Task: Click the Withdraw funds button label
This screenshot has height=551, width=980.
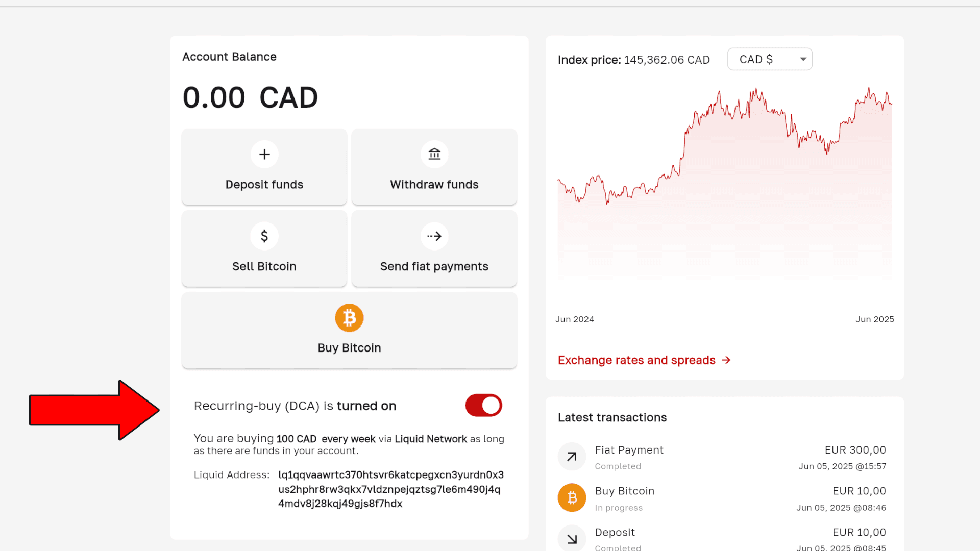Action: (x=434, y=185)
